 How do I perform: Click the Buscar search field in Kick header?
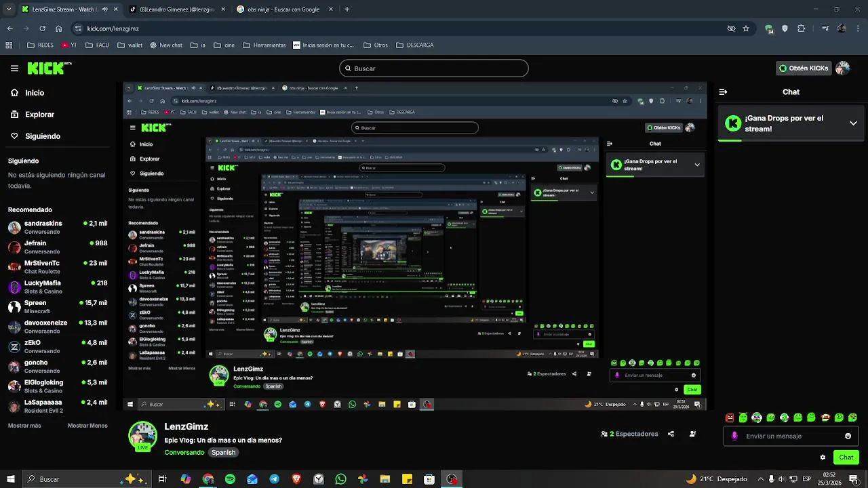point(434,68)
